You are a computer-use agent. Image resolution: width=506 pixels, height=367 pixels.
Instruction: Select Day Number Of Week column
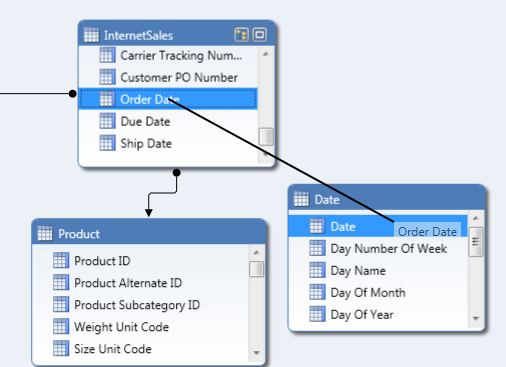[x=378, y=248]
